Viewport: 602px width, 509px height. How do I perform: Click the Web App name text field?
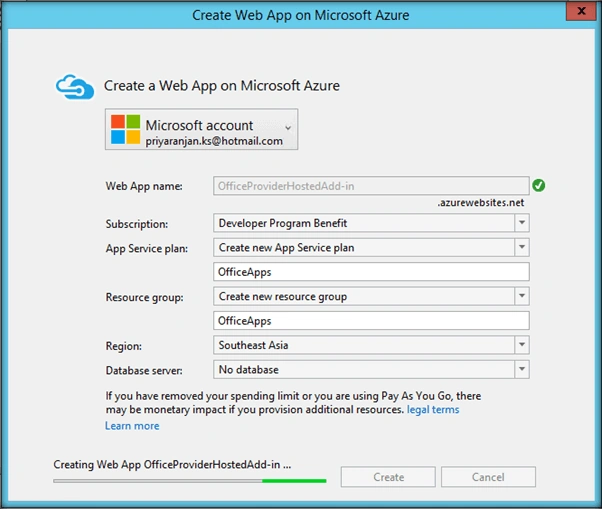[371, 186]
